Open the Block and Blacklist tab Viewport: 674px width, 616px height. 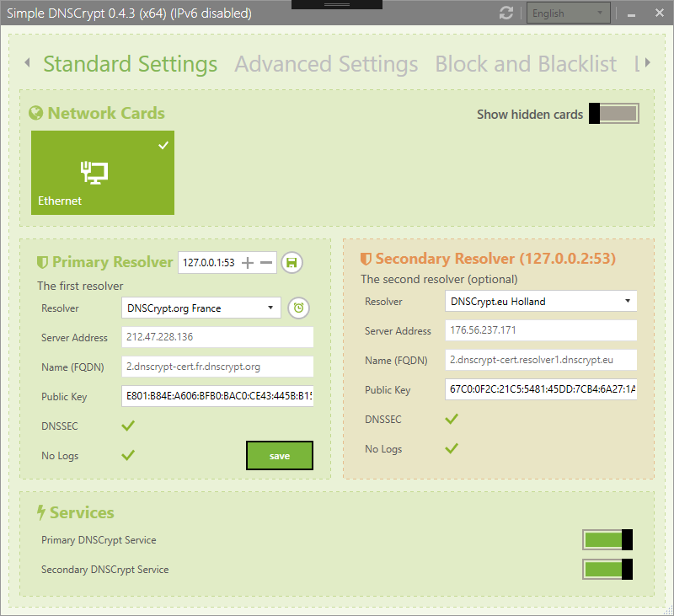[525, 64]
